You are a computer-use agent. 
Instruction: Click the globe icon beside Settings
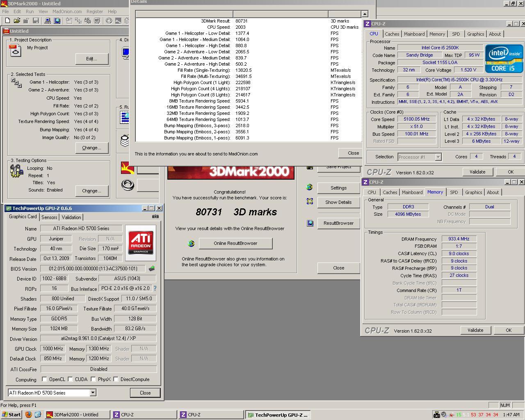(x=310, y=187)
